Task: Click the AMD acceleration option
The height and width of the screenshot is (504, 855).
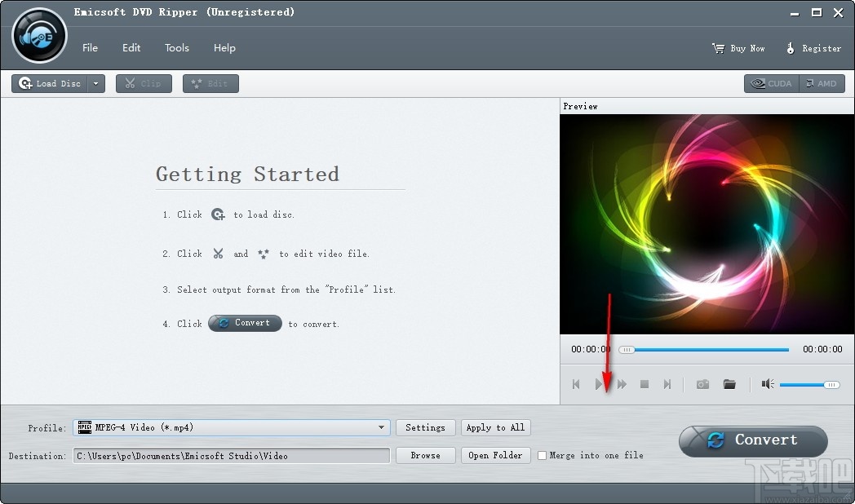Action: click(x=822, y=83)
